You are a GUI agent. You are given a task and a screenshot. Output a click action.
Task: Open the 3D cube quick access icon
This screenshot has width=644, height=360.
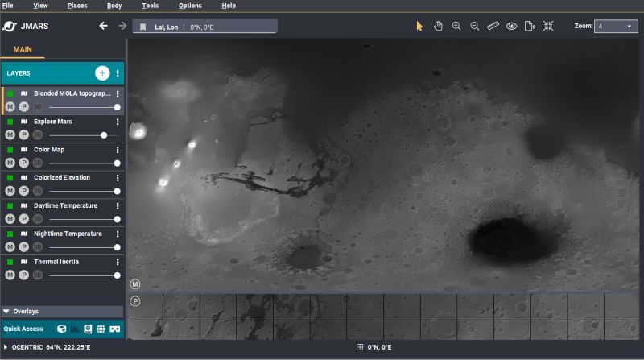point(62,329)
